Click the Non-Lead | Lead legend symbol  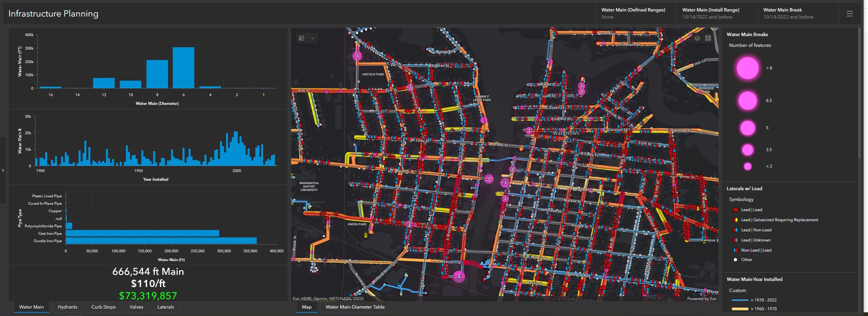click(x=735, y=250)
